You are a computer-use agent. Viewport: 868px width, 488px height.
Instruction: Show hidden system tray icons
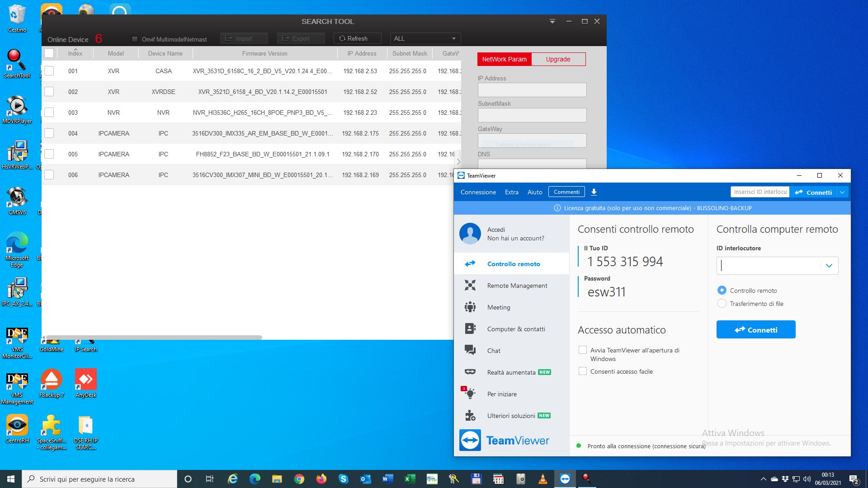[763, 479]
